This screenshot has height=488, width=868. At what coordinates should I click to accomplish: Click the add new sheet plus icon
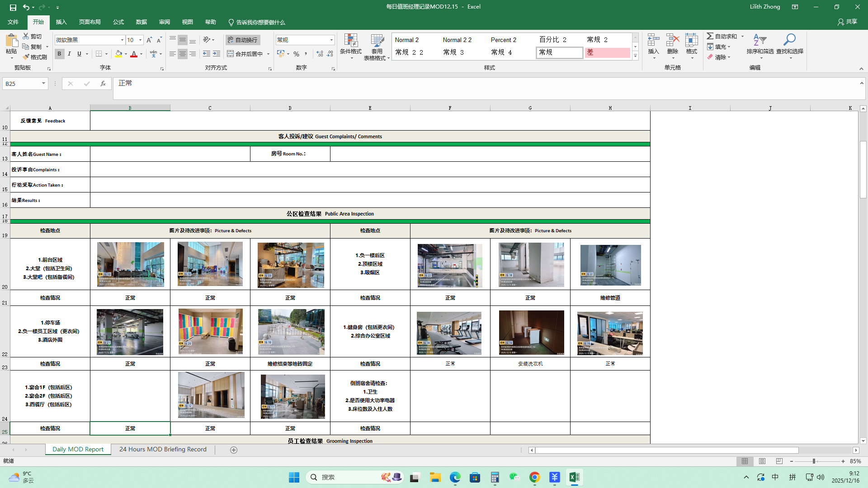(x=234, y=450)
